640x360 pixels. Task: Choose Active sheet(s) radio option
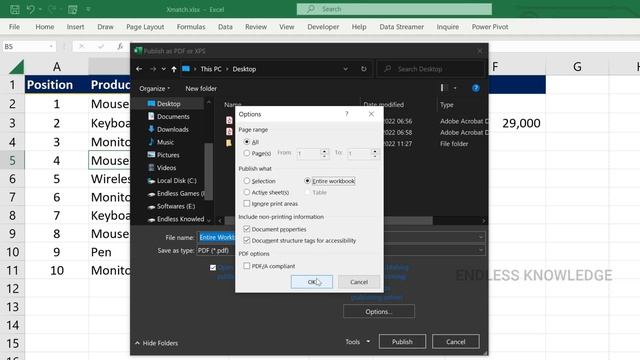pos(247,192)
